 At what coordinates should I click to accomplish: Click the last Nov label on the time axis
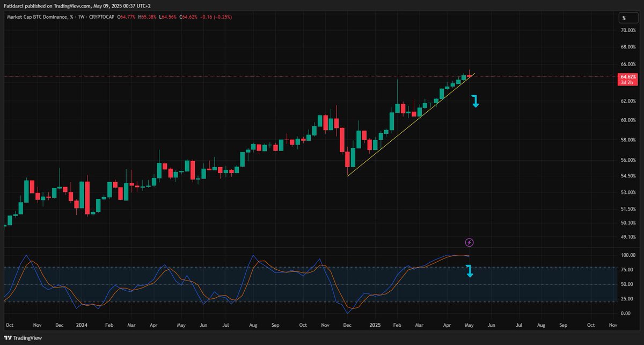pyautogui.click(x=613, y=326)
